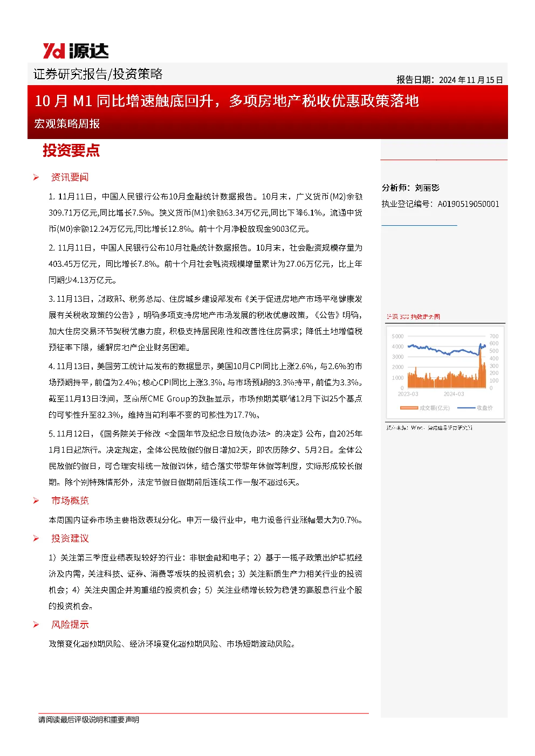Select the 投资要点 heading
The width and height of the screenshot is (535, 756).
[x=71, y=150]
